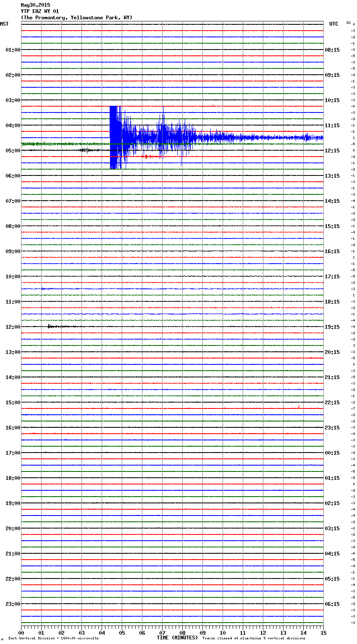Click the 06:15 UTC label
The image size is (357, 644).
click(x=332, y=604)
